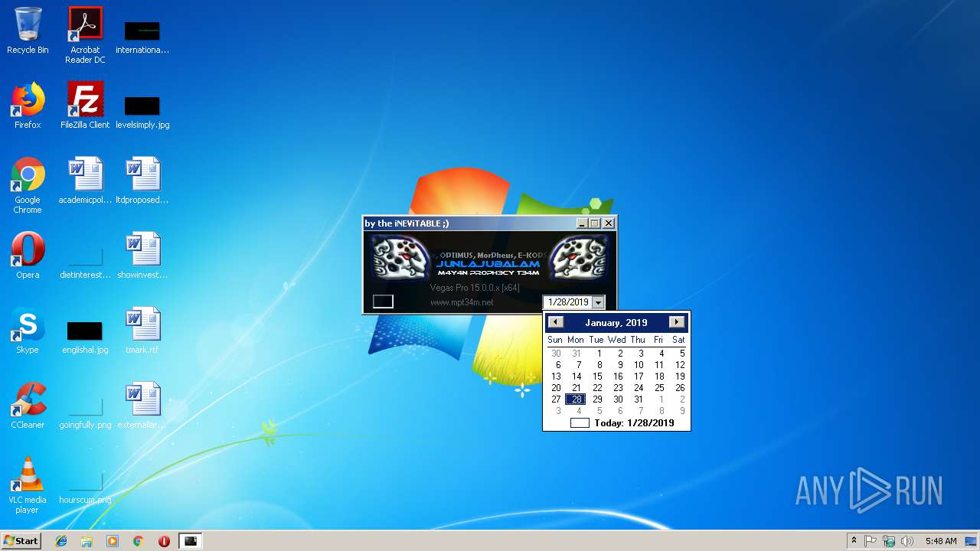Launch Acrobat Reader DC shortcut
Image resolution: width=980 pixels, height=551 pixels.
(x=85, y=35)
